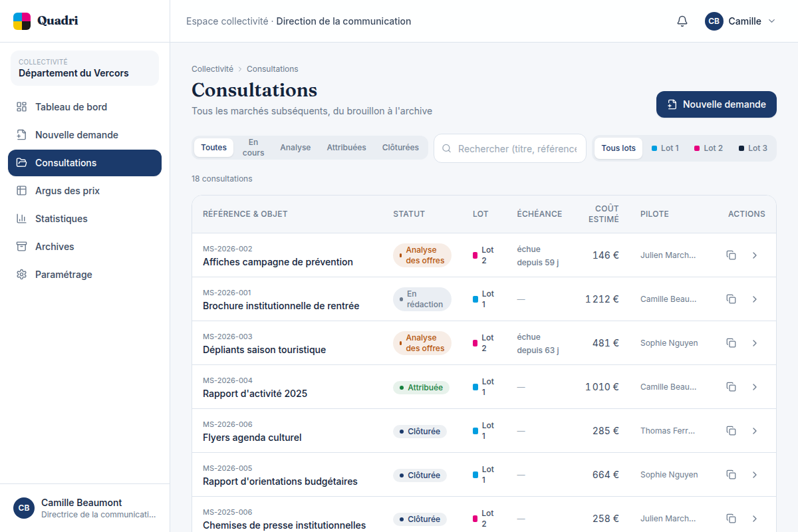Click the PILOTE column header
The image size is (798, 532).
(654, 214)
